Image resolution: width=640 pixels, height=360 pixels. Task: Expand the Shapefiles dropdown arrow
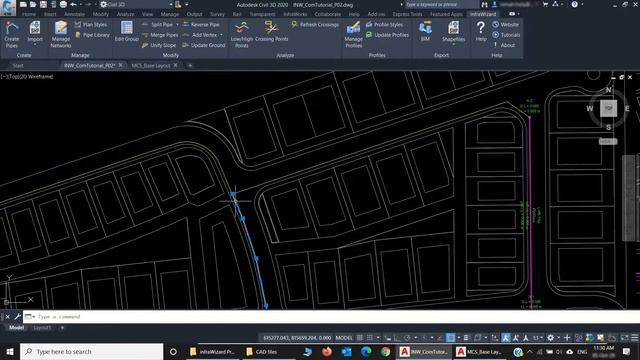(x=453, y=45)
